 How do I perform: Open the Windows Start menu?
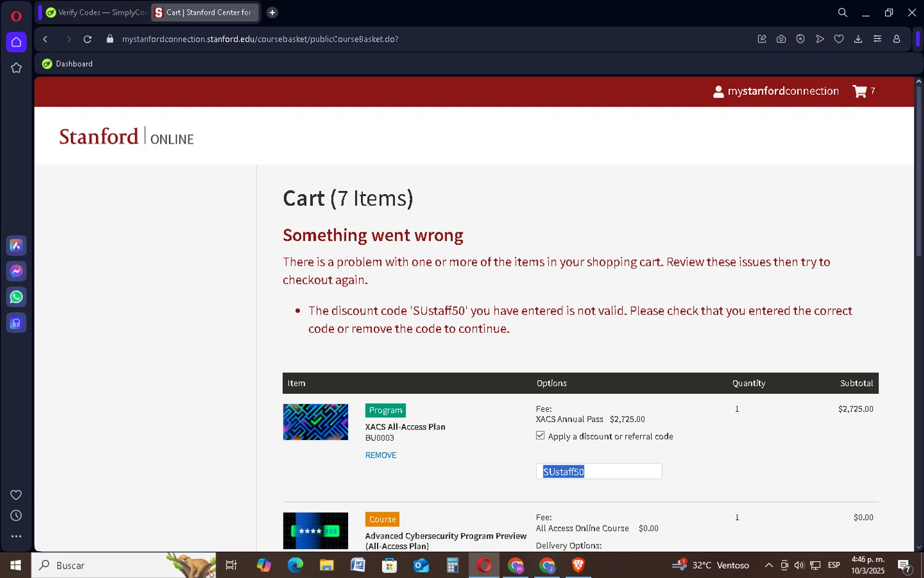pos(15,565)
